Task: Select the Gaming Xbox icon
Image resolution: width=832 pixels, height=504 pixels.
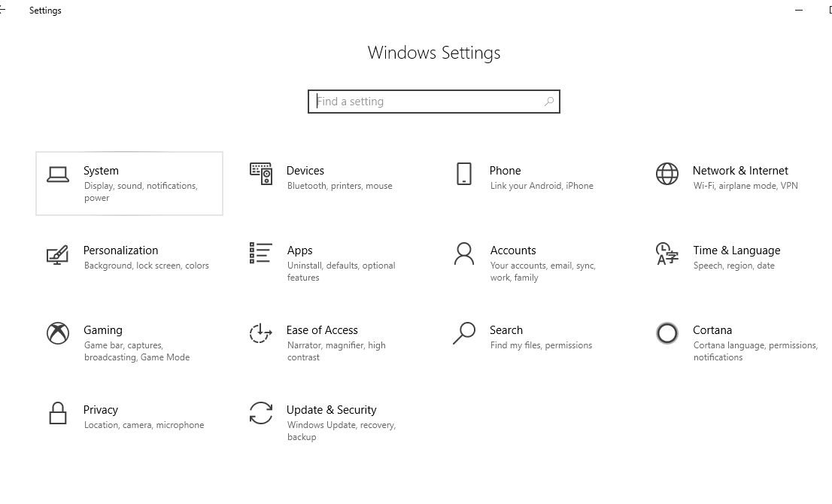Action: tap(58, 332)
